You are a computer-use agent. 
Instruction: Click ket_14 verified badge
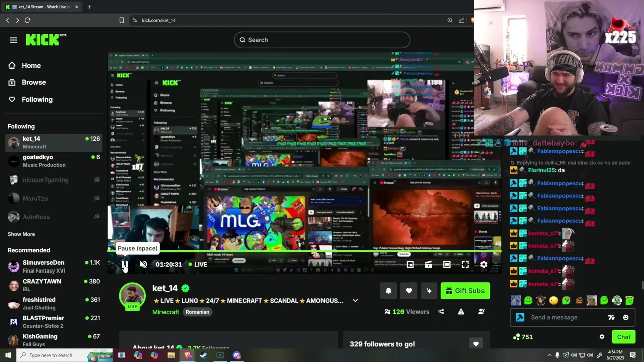[x=185, y=288]
